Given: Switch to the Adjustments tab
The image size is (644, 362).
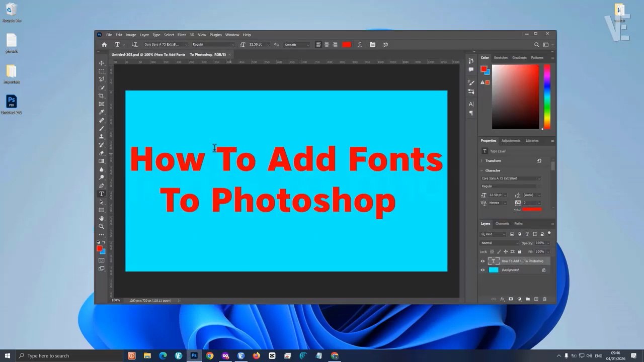Looking at the screenshot, I should (x=511, y=141).
